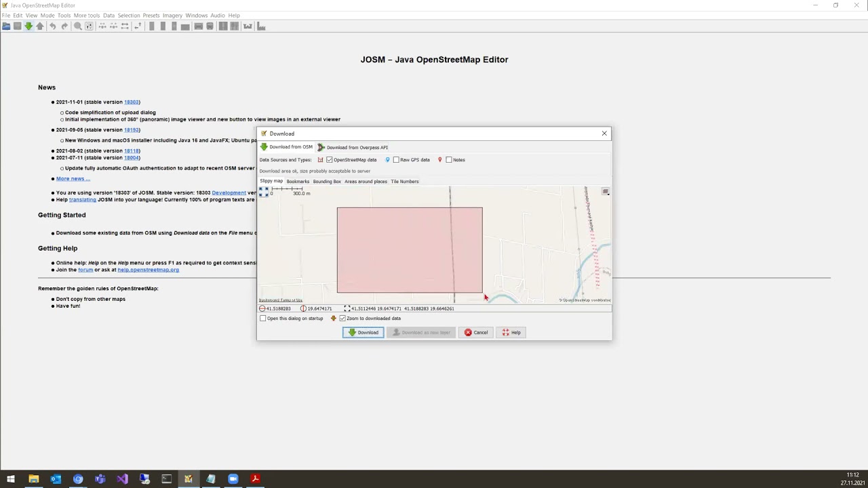
Task: Select the Slippy map tab
Action: (x=271, y=181)
